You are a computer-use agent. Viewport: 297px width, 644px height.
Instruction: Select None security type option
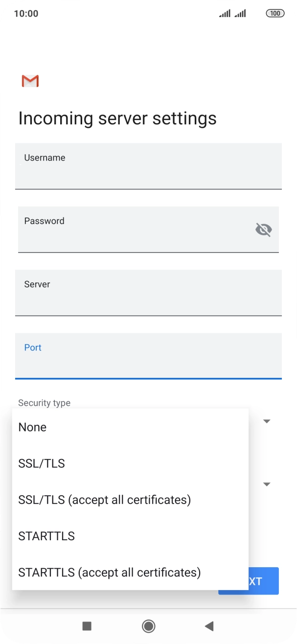coord(32,427)
